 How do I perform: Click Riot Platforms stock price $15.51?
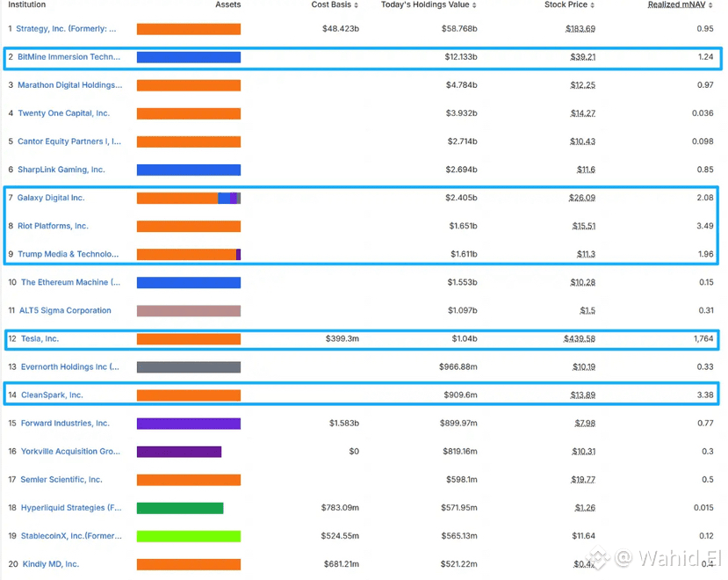click(x=584, y=226)
